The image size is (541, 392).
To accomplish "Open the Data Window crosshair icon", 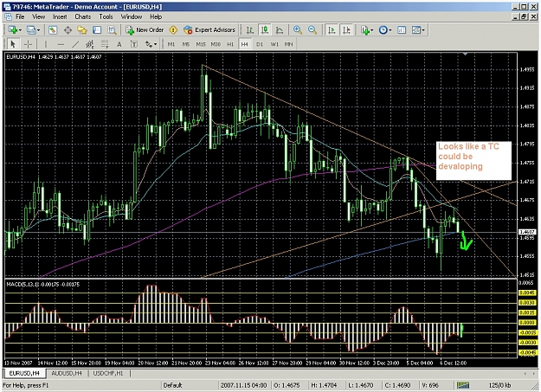I will tap(68, 30).
